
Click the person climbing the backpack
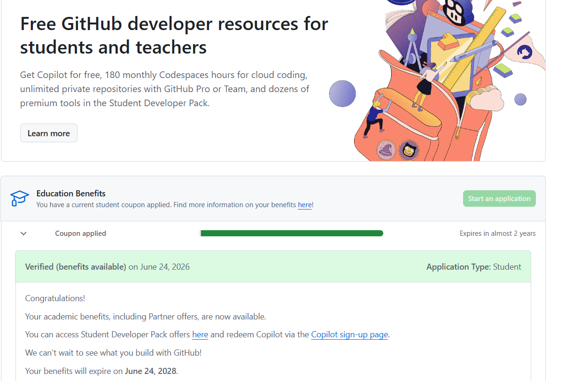377,115
